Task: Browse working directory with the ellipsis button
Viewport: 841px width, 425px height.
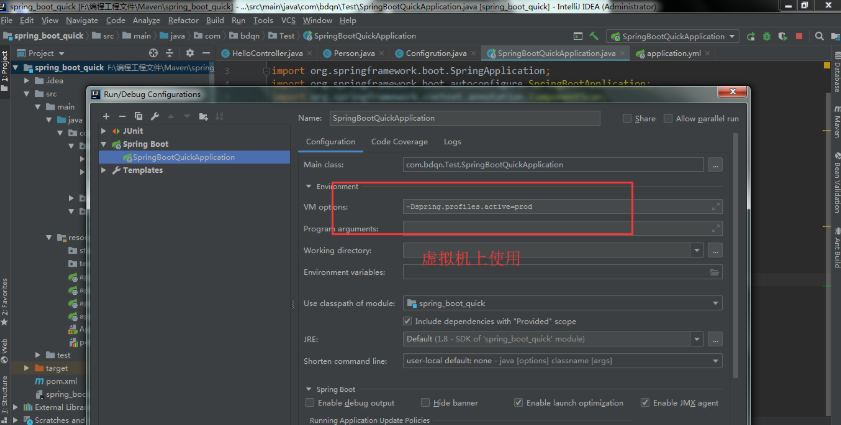Action: point(715,251)
